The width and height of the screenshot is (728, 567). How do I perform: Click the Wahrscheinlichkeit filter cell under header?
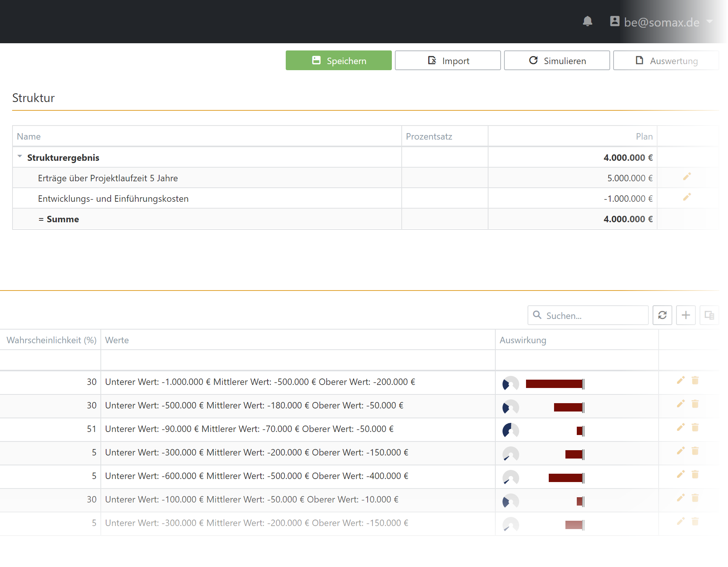(x=50, y=360)
